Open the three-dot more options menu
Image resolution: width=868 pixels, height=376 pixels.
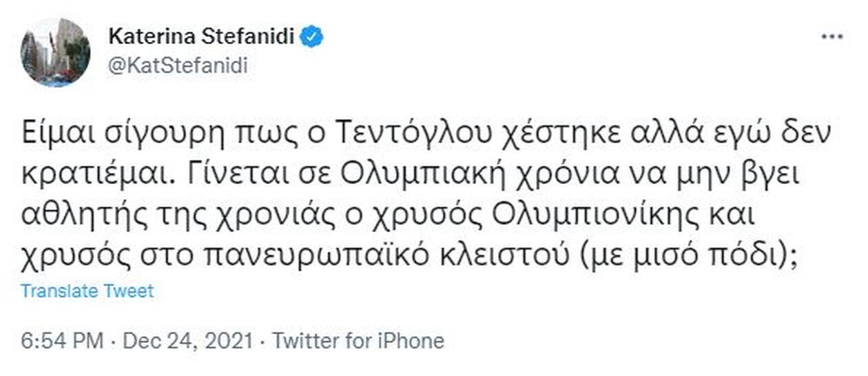pos(833,37)
